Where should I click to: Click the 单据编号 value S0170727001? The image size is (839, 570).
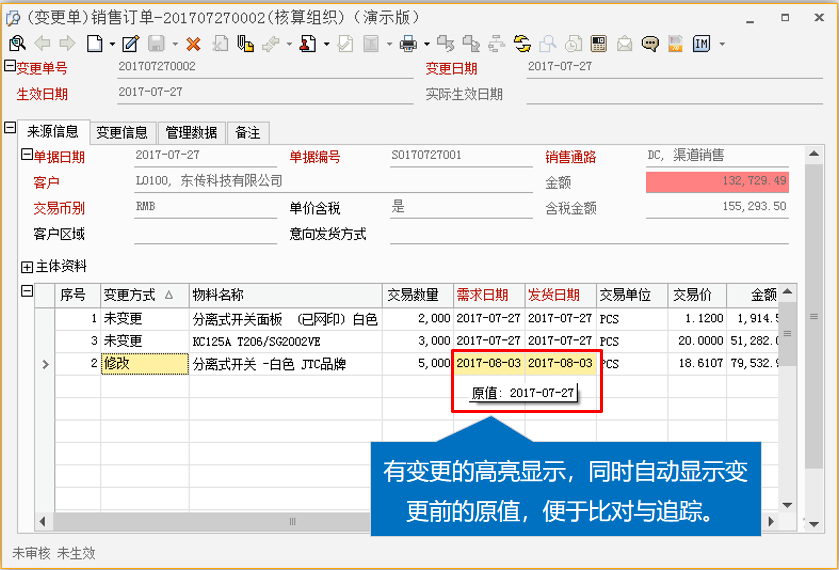point(461,156)
